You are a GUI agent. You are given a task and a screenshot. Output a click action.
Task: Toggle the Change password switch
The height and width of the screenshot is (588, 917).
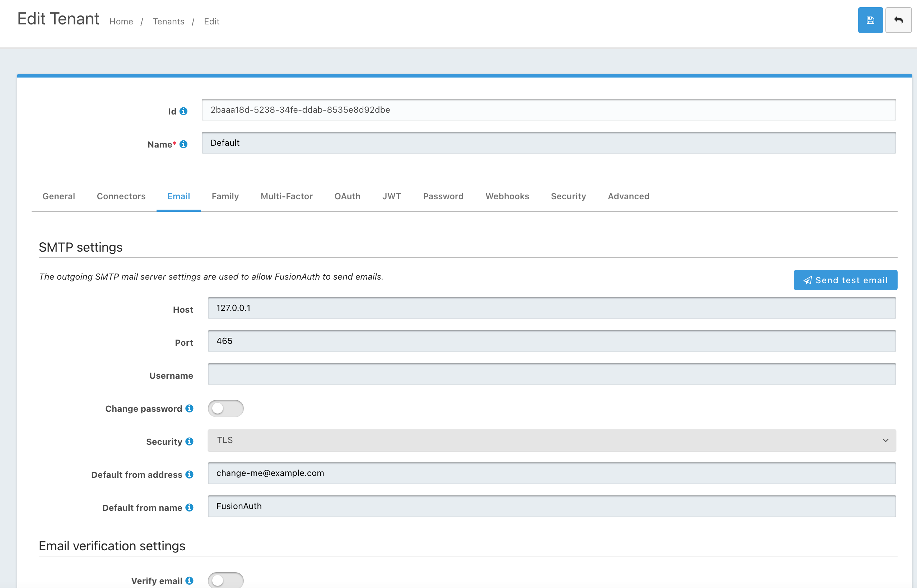(x=226, y=409)
